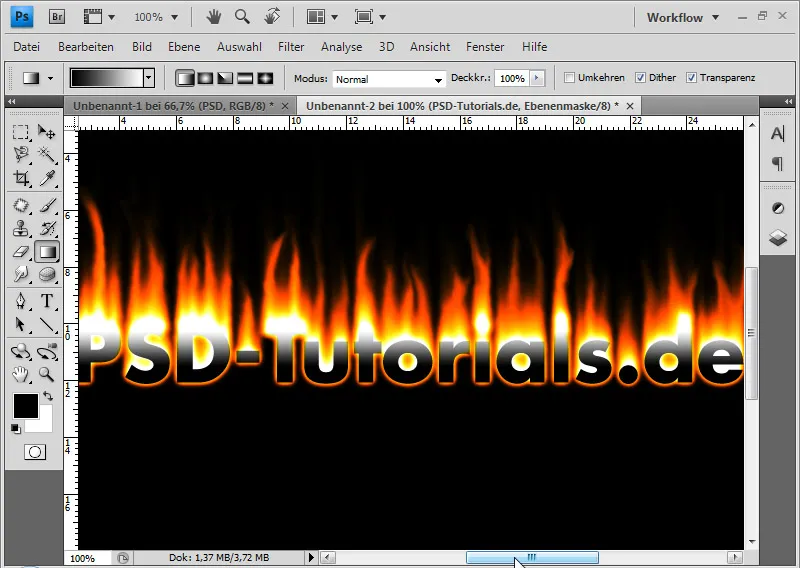
Task: Select the 3D Orbit camera tool
Action: (47, 352)
